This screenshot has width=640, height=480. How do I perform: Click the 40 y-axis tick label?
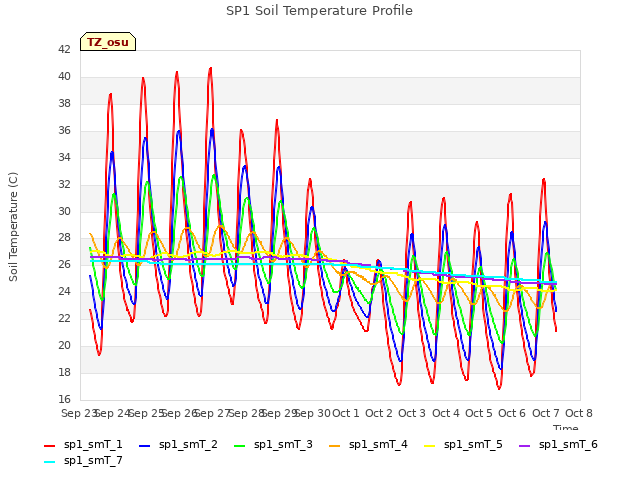point(64,76)
